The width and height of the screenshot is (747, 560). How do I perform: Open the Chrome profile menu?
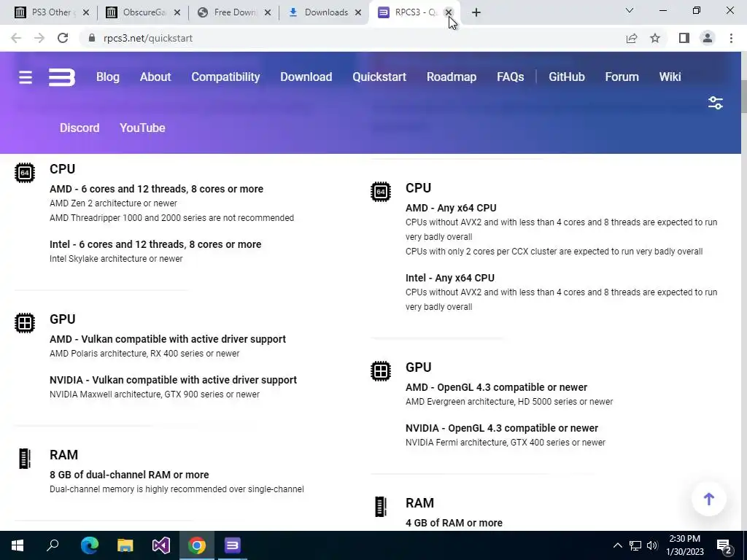click(708, 38)
